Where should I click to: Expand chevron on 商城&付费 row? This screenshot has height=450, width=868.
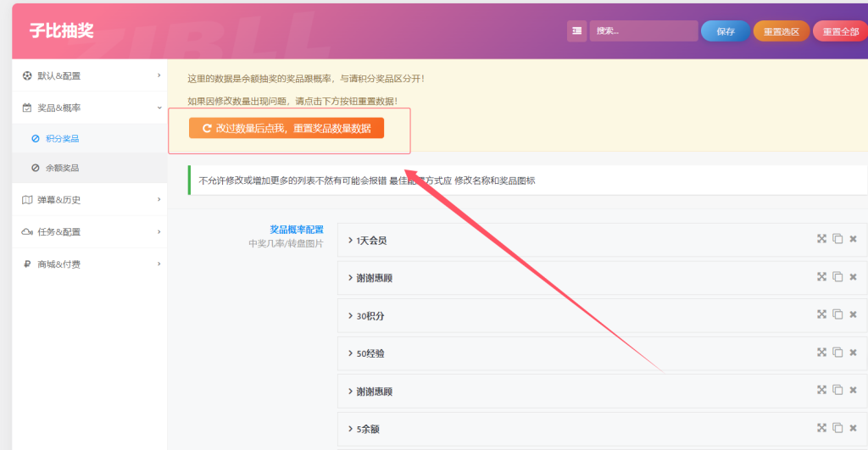pos(159,264)
